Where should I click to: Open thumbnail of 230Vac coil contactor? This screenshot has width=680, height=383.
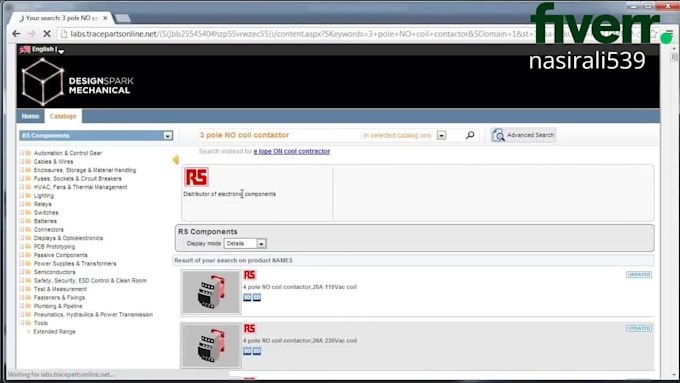click(211, 346)
